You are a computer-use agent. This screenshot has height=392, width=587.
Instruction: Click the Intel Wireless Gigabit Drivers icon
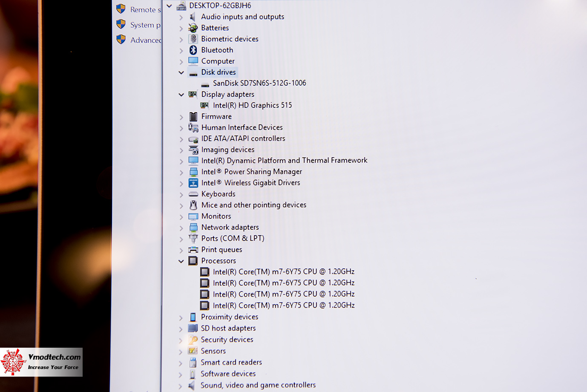tap(193, 183)
